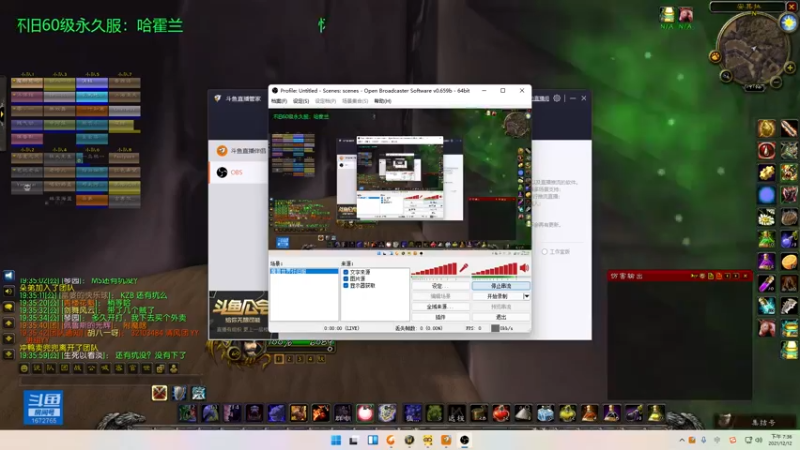800x450 pixels.
Task: Close the minimap with red X
Action: point(792,7)
